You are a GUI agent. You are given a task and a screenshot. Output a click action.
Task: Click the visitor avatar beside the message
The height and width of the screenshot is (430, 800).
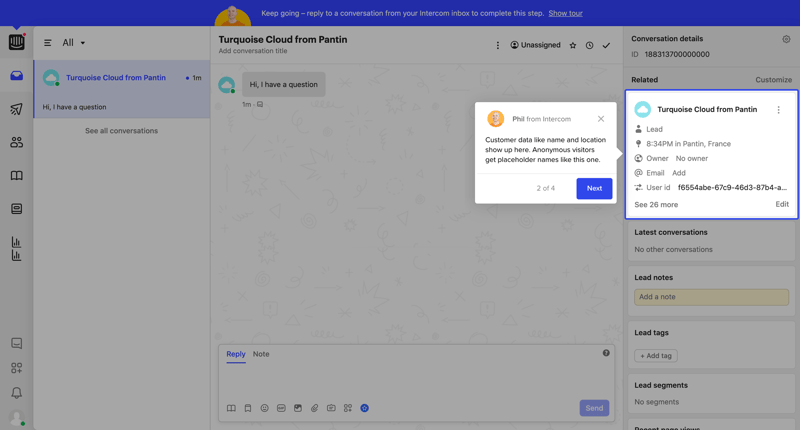tap(227, 85)
